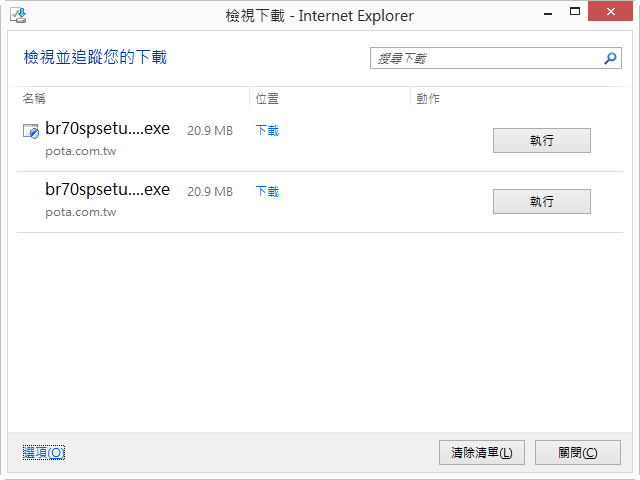
Task: Click the 清除清單(L) button
Action: pyautogui.click(x=482, y=452)
